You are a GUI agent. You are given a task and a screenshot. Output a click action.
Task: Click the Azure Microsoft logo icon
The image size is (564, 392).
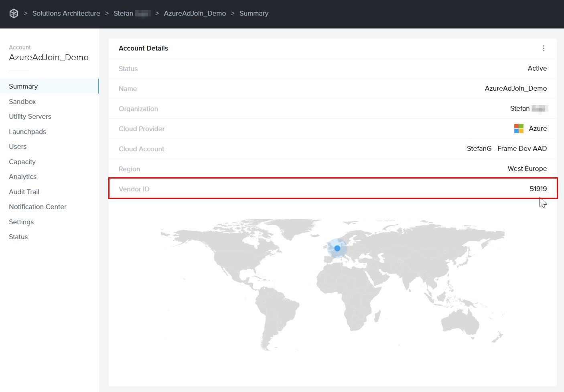[x=519, y=129]
